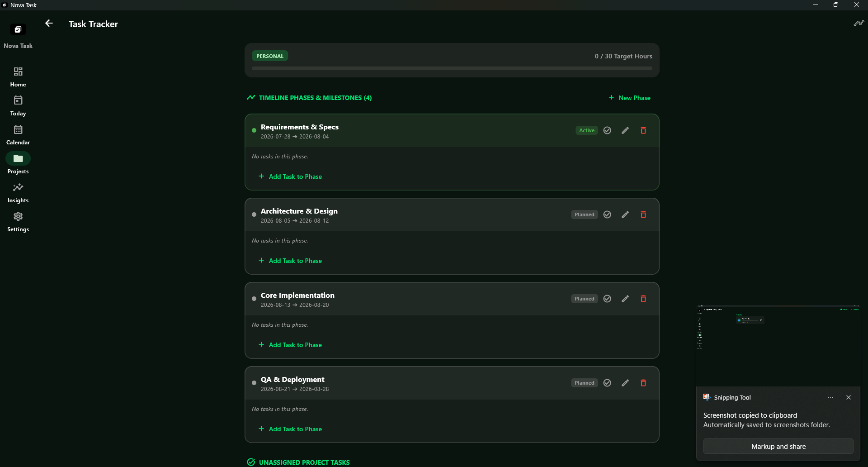Delete the QA & Deployment phase
The width and height of the screenshot is (868, 467).
pos(643,383)
